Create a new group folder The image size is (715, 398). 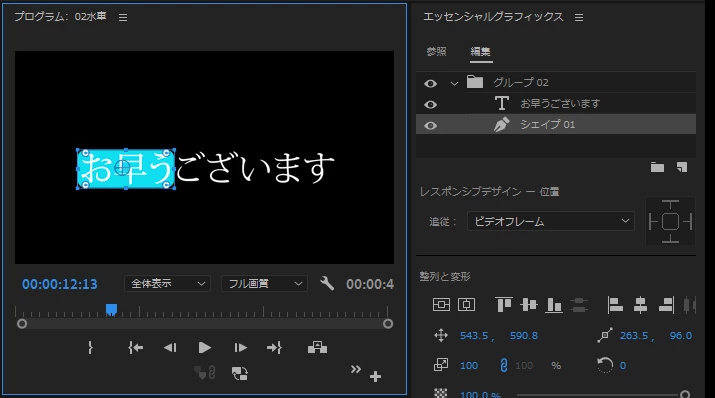click(x=657, y=167)
